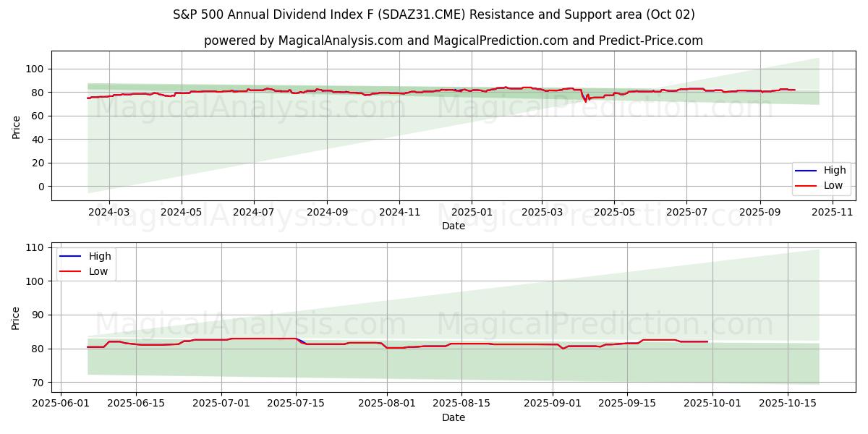The height and width of the screenshot is (434, 868).
Task: Select the High label in the lower chart legend
Action: coord(100,256)
